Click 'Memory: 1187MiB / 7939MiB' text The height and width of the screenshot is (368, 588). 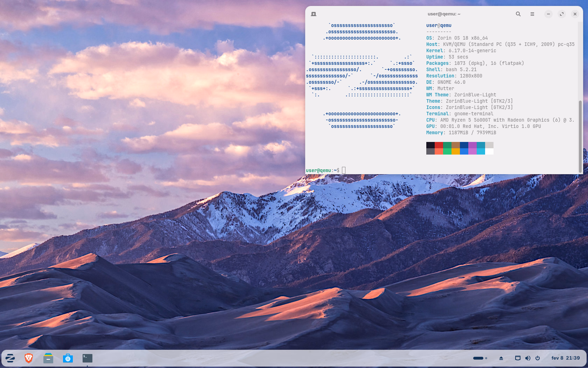pyautogui.click(x=461, y=133)
